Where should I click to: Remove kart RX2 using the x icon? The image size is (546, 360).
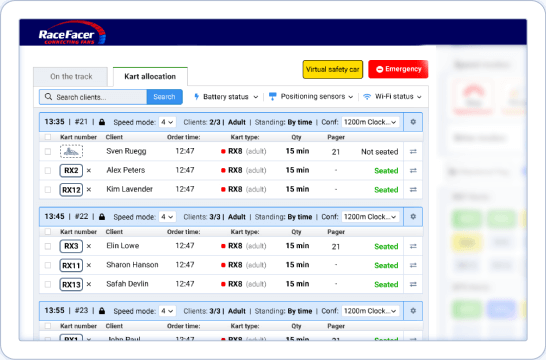89,171
